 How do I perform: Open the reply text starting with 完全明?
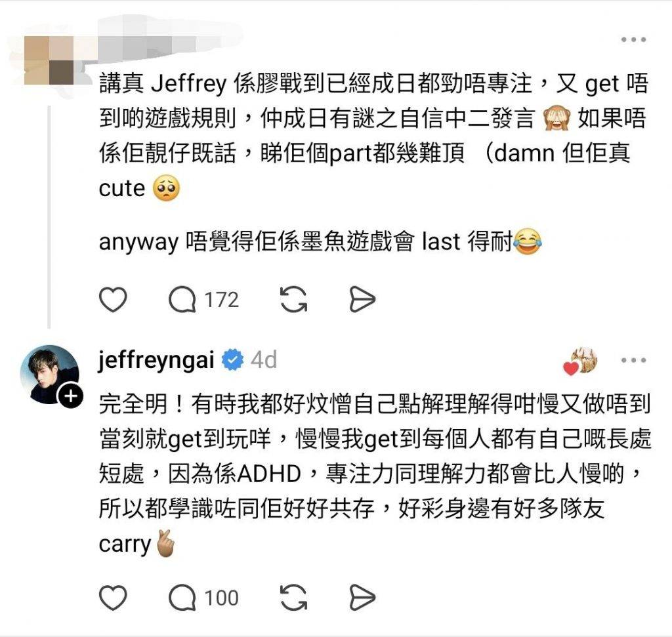coord(375,474)
